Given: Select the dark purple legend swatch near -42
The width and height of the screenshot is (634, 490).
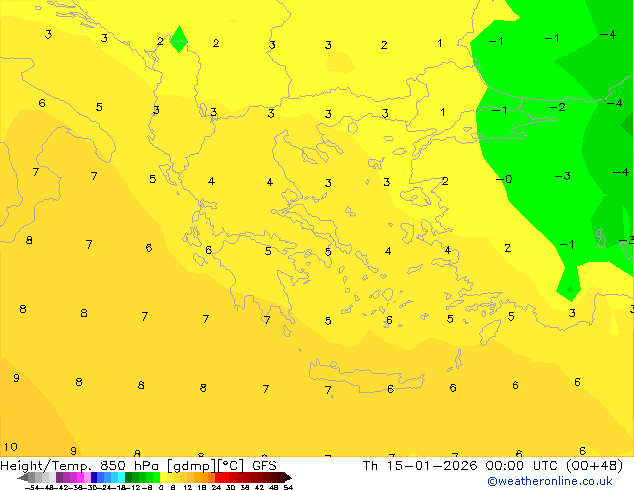Looking at the screenshot, I should click(x=59, y=477).
